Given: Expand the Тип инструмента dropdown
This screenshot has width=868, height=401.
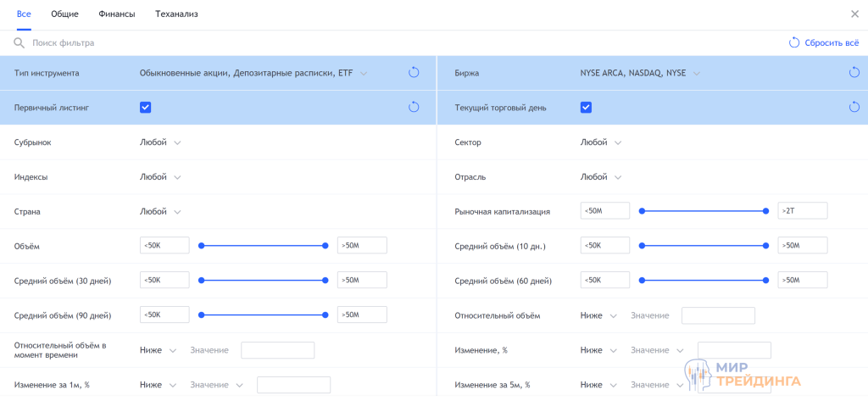Looking at the screenshot, I should tap(364, 74).
